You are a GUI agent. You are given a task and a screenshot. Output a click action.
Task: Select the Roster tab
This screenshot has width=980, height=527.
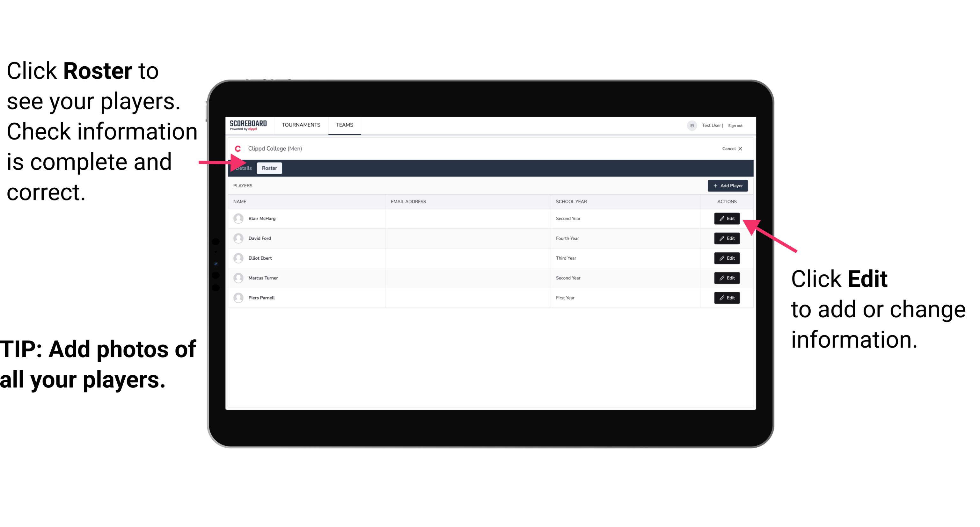click(268, 168)
